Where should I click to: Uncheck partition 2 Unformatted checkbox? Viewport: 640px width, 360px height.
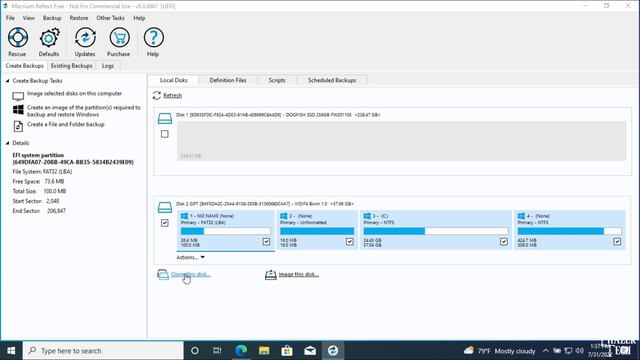coord(349,242)
